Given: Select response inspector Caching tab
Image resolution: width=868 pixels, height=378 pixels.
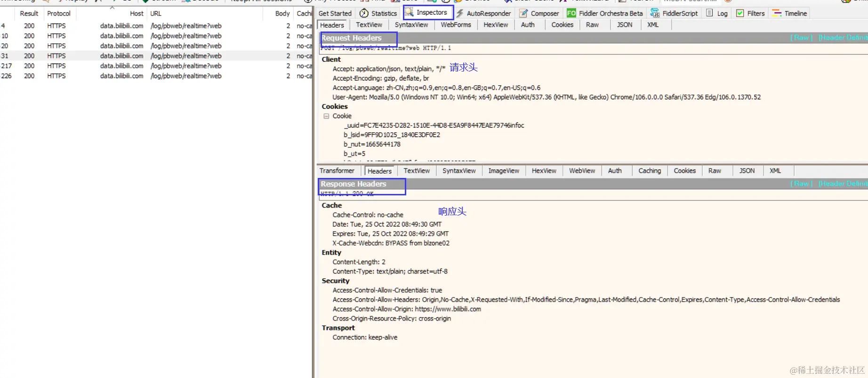Looking at the screenshot, I should pyautogui.click(x=650, y=171).
